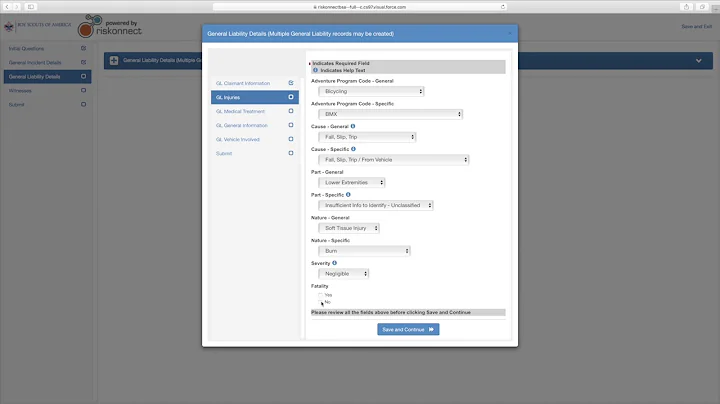The width and height of the screenshot is (720, 404).
Task: Open the Nature - Specific Burn dropdown
Action: pyautogui.click(x=364, y=251)
